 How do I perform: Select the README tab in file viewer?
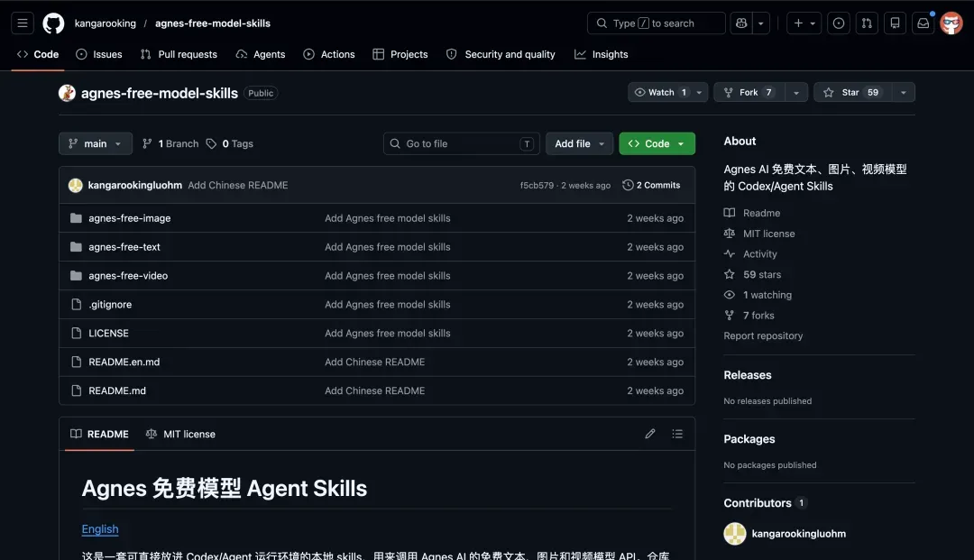click(x=99, y=434)
